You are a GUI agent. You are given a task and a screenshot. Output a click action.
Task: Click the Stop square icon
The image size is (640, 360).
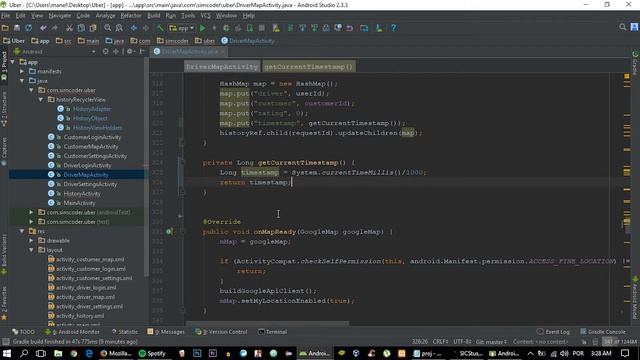pos(262,28)
